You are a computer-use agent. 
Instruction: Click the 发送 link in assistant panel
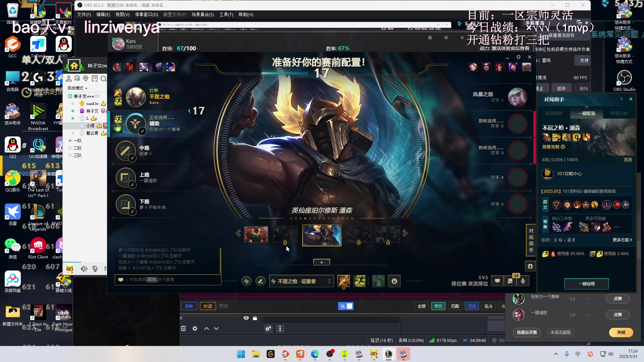tap(628, 160)
